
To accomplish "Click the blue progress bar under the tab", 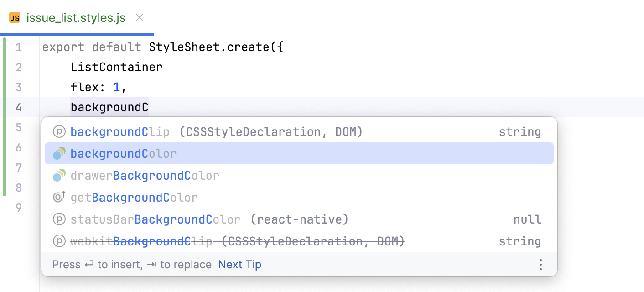I will coord(77,34).
